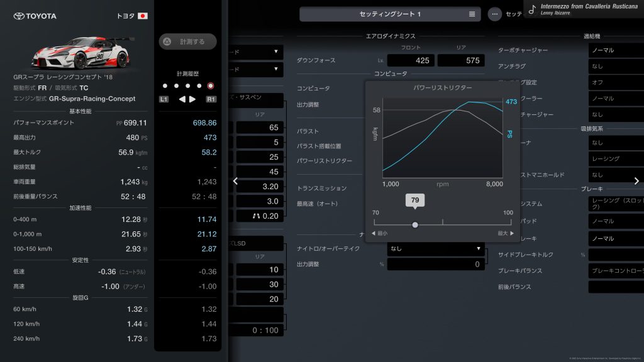
Task: Click the left chevron page arrow
Action: (x=235, y=181)
